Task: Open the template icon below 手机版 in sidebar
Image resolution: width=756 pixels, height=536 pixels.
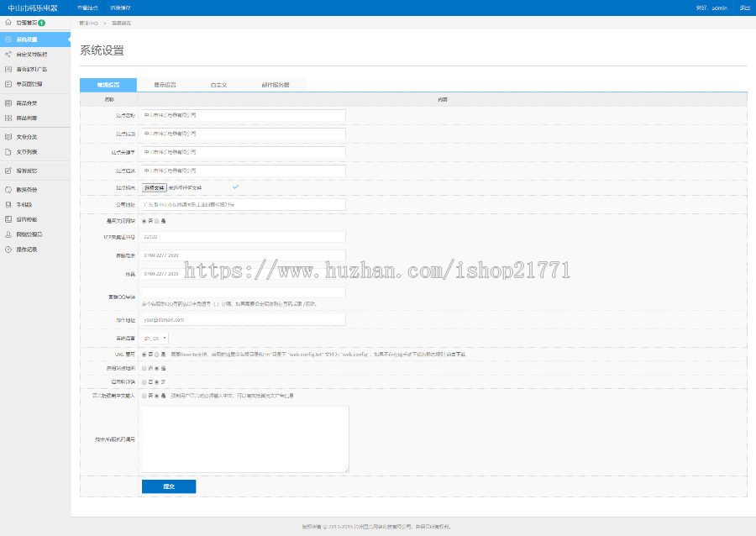Action: pyautogui.click(x=8, y=219)
